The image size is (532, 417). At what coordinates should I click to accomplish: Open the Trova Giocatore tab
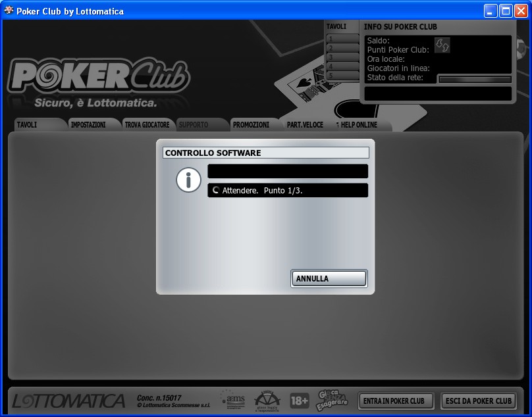click(147, 124)
